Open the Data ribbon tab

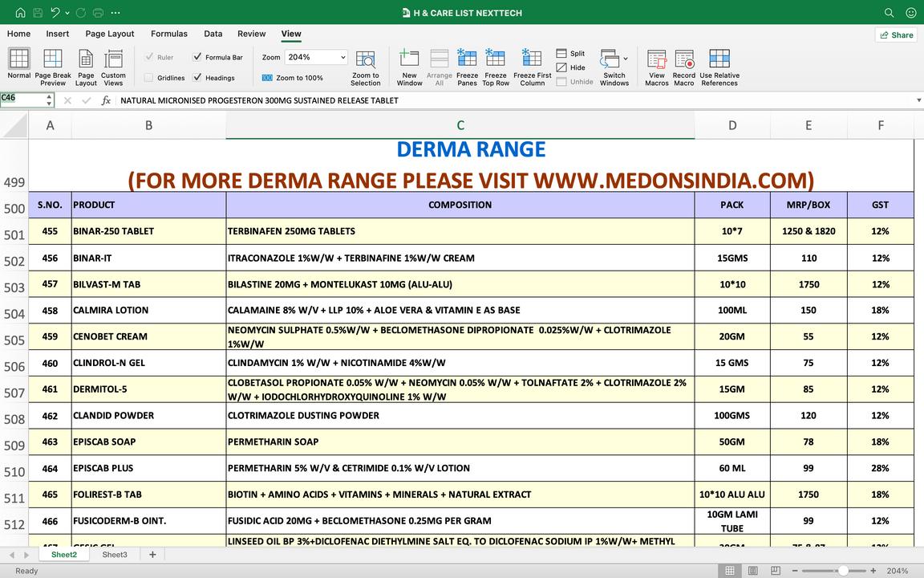click(x=213, y=34)
